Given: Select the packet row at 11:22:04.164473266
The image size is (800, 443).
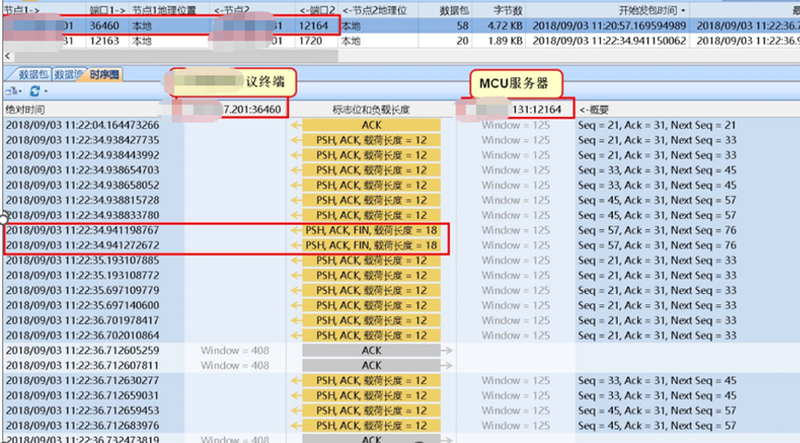Looking at the screenshot, I should pyautogui.click(x=400, y=125).
